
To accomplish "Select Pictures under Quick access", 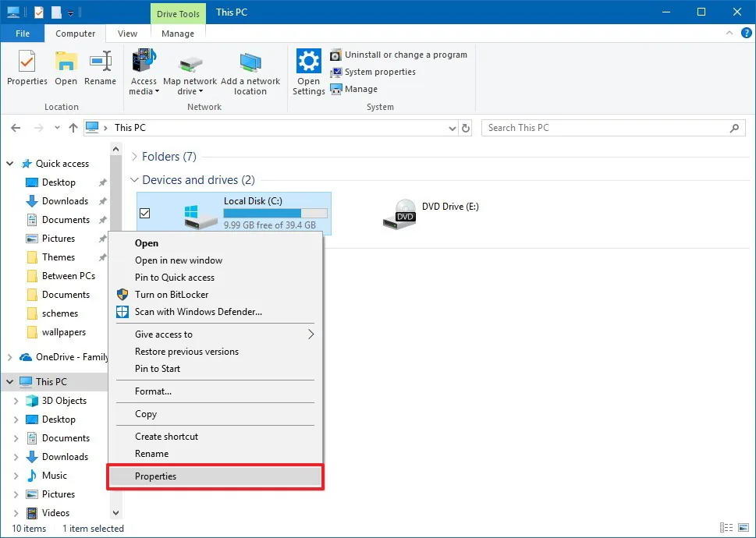I will click(59, 239).
